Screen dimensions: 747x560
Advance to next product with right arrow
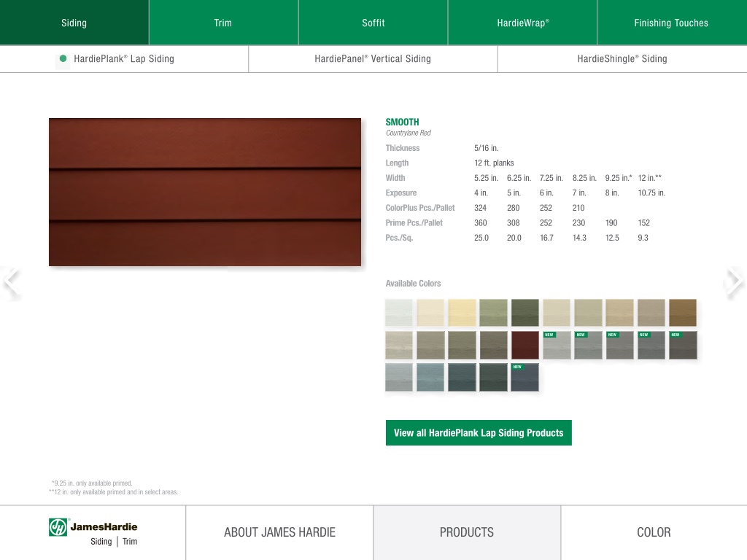(735, 281)
